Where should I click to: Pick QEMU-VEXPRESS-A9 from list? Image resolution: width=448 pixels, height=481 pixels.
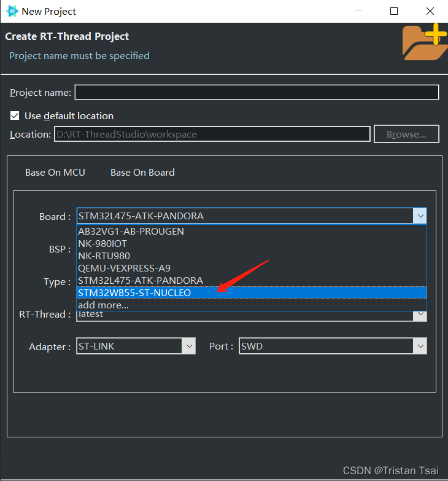251,268
